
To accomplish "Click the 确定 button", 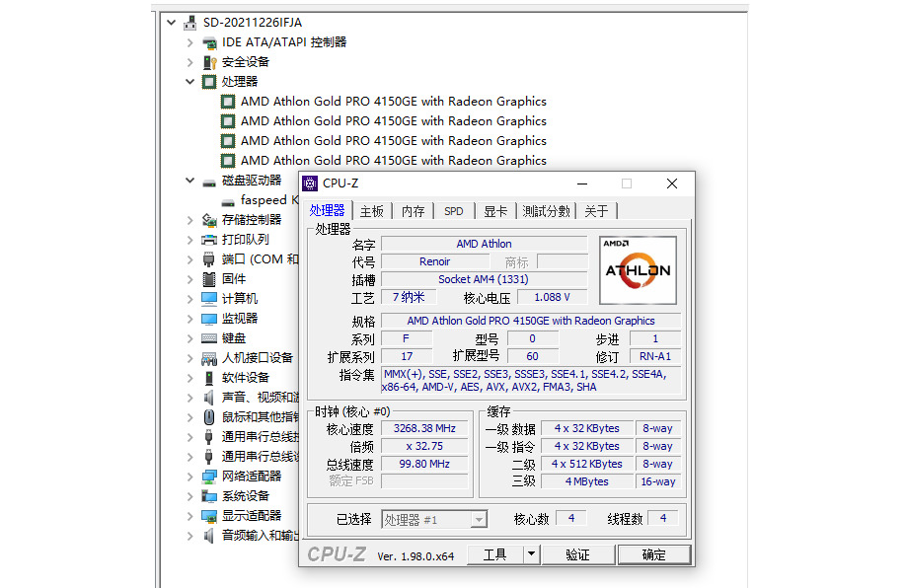I will [x=654, y=554].
